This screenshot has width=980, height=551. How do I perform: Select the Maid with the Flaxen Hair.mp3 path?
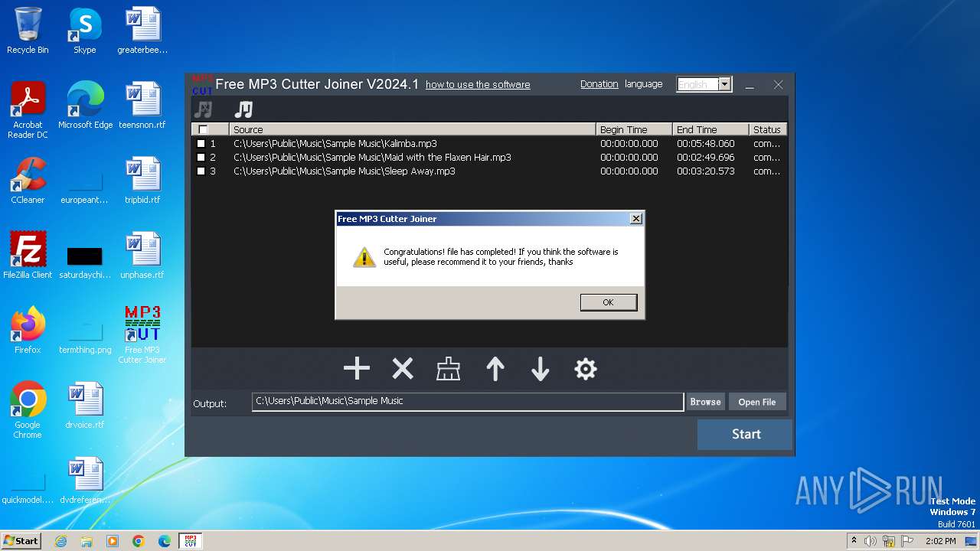click(x=372, y=158)
